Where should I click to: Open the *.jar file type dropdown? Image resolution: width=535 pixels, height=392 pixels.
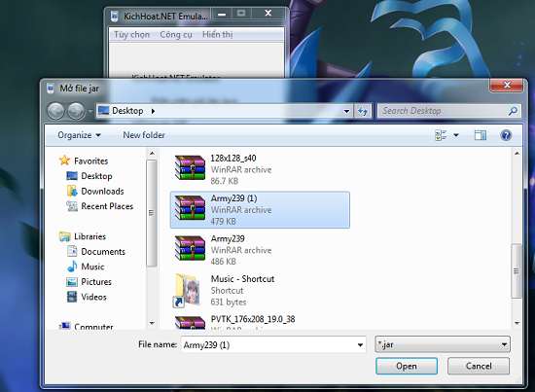(x=443, y=344)
